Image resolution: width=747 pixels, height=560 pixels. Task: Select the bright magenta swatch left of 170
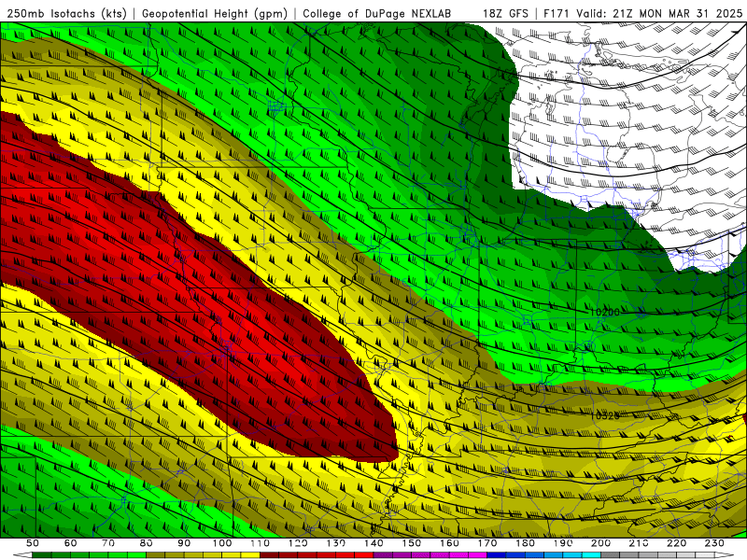point(477,554)
